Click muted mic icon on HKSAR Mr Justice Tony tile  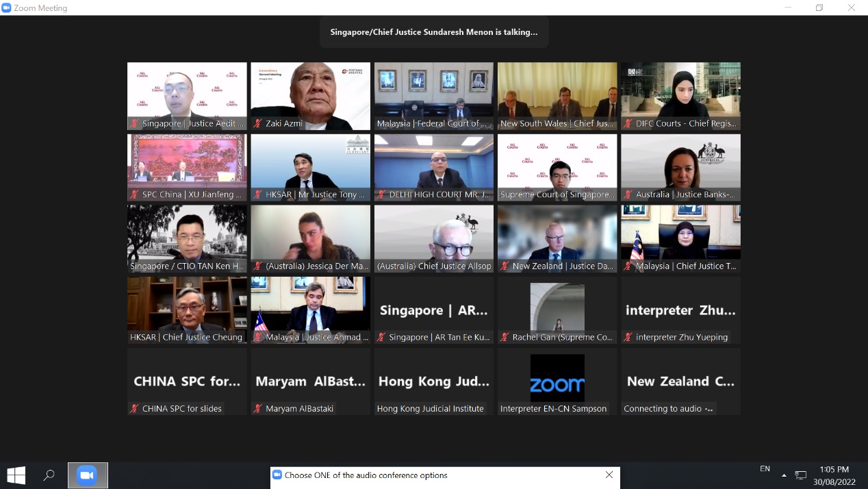[258, 195]
